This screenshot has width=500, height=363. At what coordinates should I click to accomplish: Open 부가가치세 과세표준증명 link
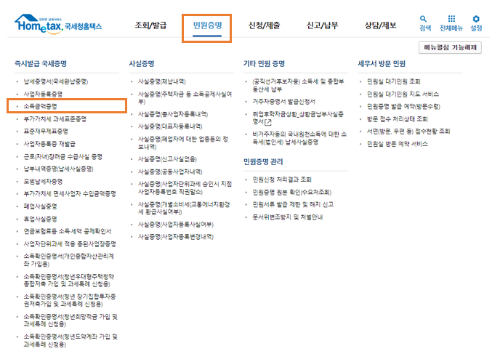(x=55, y=119)
